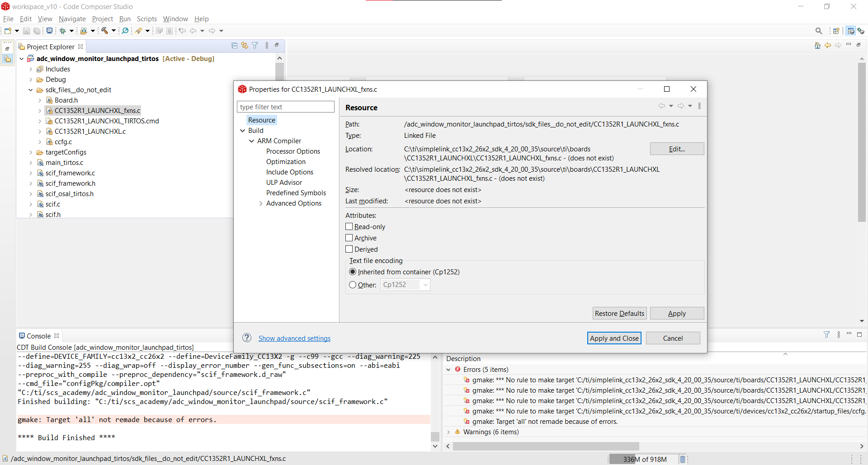Switch to the CCS Debug perspective icon
The width and height of the screenshot is (868, 465).
click(861, 30)
